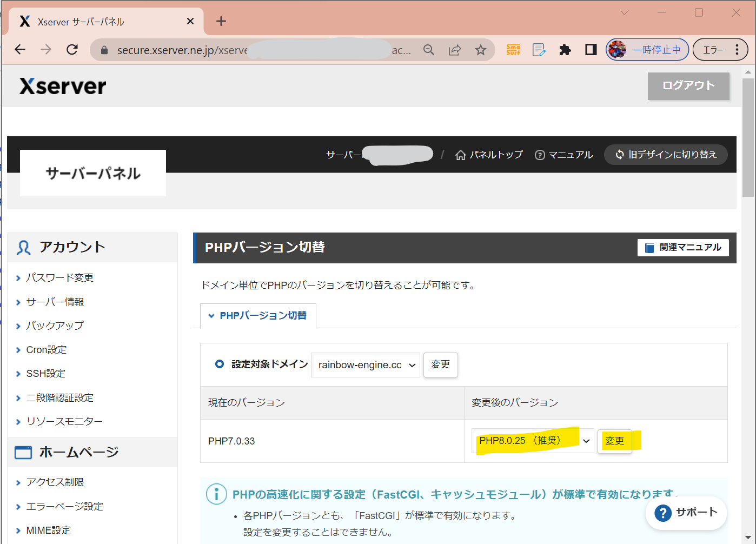Open 関連マニュアル button
This screenshot has width=756, height=544.
pos(683,247)
